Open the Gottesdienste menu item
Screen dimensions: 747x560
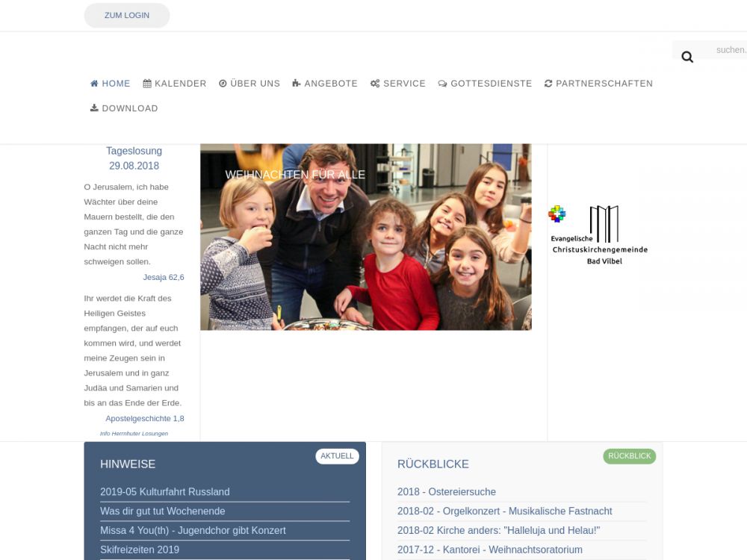point(491,84)
